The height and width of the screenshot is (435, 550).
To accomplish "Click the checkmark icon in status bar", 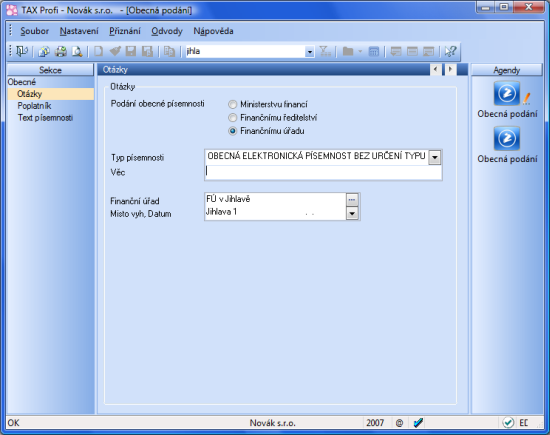I will 418,423.
